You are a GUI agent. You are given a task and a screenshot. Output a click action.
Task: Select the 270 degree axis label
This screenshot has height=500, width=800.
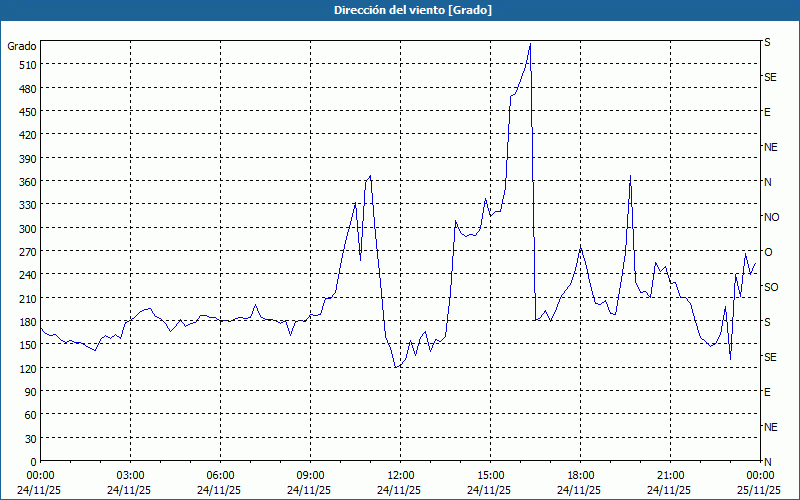(x=28, y=252)
